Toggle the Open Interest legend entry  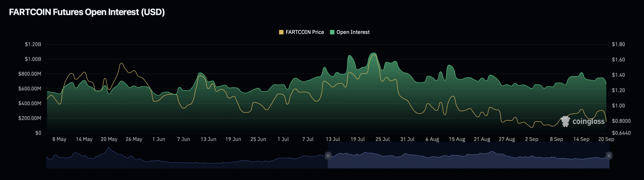click(350, 32)
